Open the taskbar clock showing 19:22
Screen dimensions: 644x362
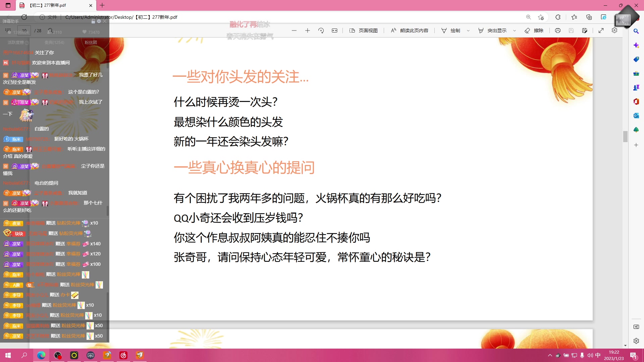pyautogui.click(x=614, y=355)
